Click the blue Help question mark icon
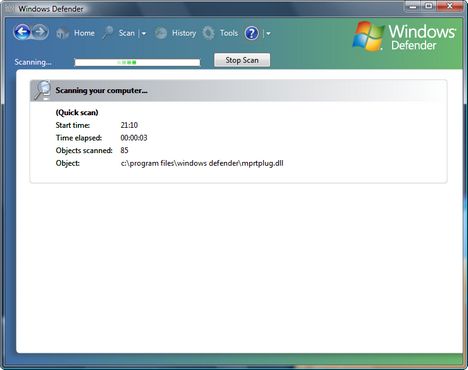 pos(252,33)
